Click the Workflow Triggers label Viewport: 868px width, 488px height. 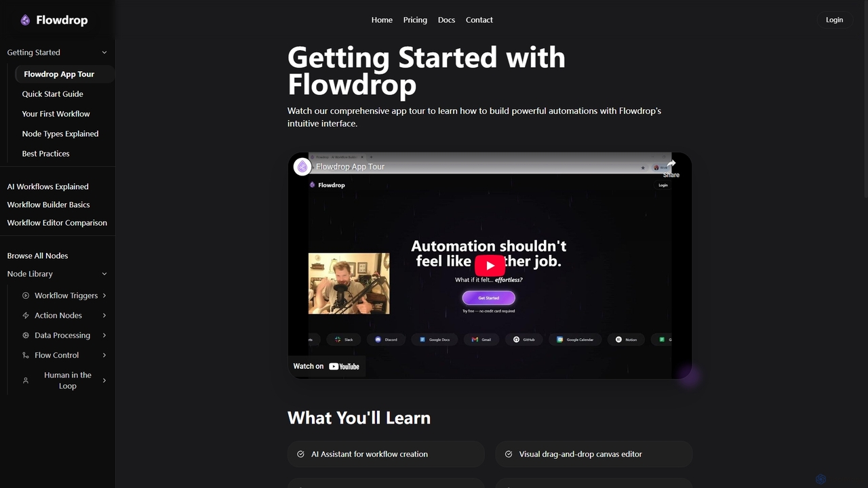[66, 296]
